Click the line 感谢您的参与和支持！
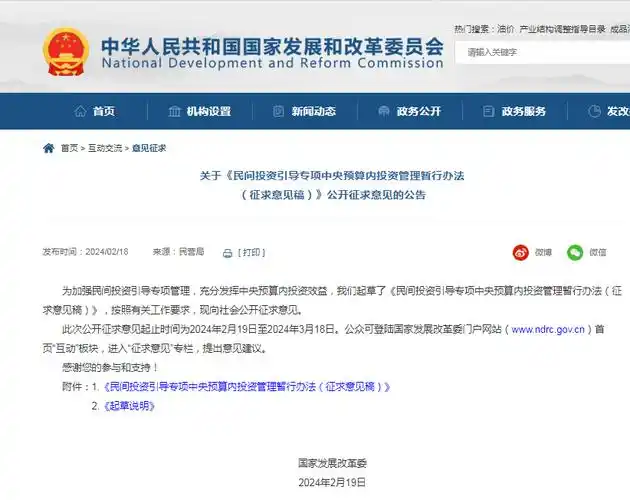 [x=110, y=367]
